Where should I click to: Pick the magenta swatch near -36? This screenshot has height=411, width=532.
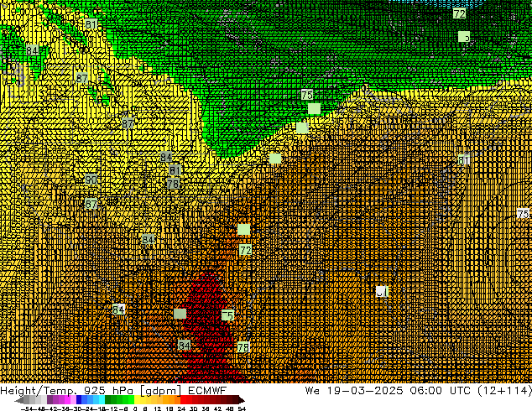pyautogui.click(x=67, y=400)
